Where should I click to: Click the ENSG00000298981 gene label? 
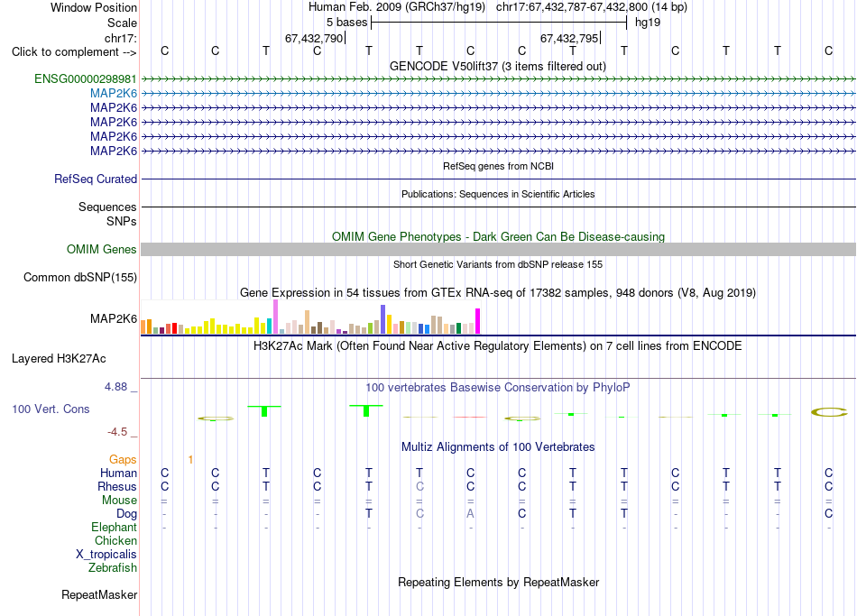tap(86, 78)
